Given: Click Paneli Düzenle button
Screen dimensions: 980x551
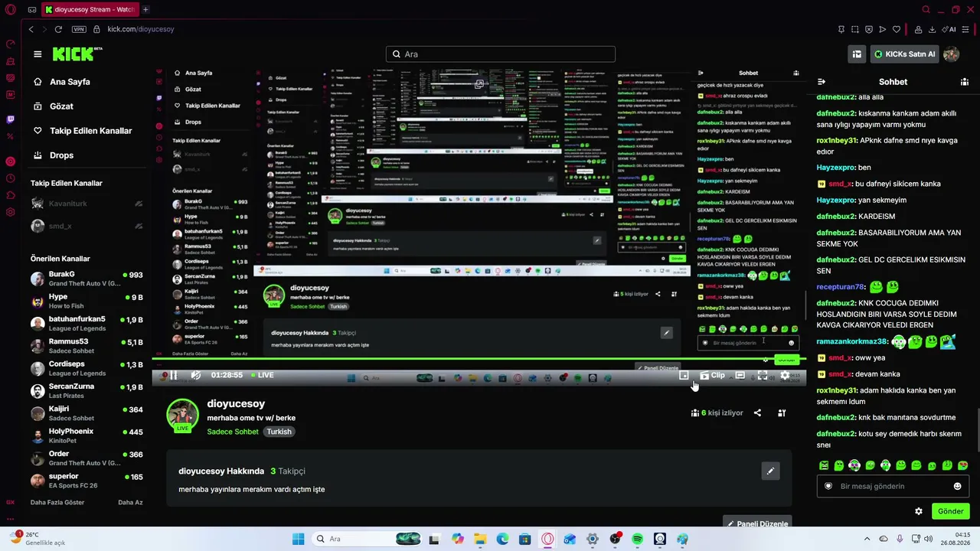Looking at the screenshot, I should click(x=756, y=523).
